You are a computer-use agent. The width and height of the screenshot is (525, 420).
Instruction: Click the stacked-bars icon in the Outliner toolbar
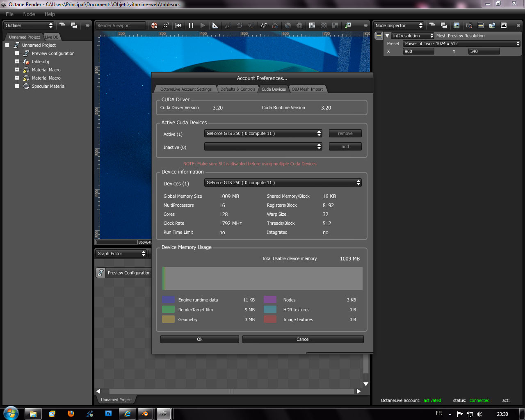point(62,25)
